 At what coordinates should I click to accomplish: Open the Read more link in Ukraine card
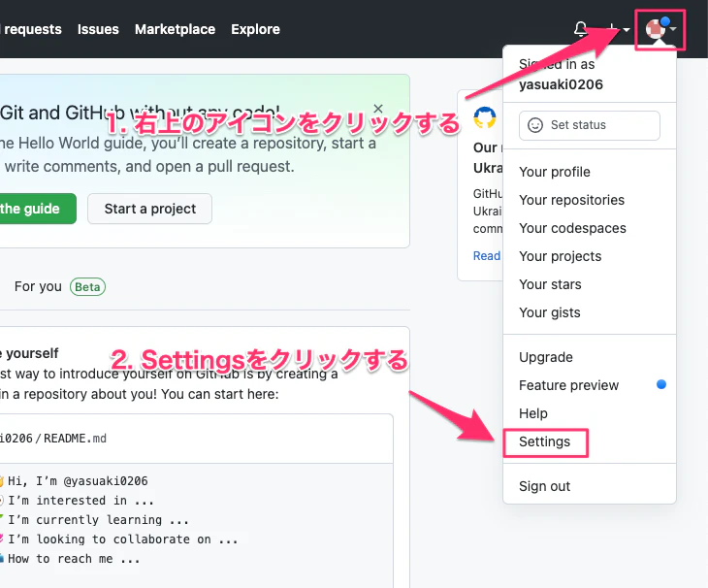click(x=486, y=256)
